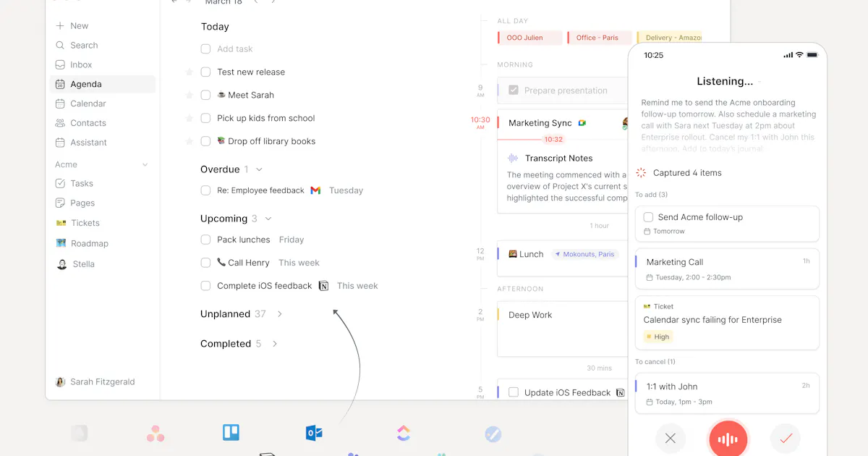Viewport: 868px width, 456px height.
Task: Click the Trello logo below the window
Action: (x=231, y=433)
